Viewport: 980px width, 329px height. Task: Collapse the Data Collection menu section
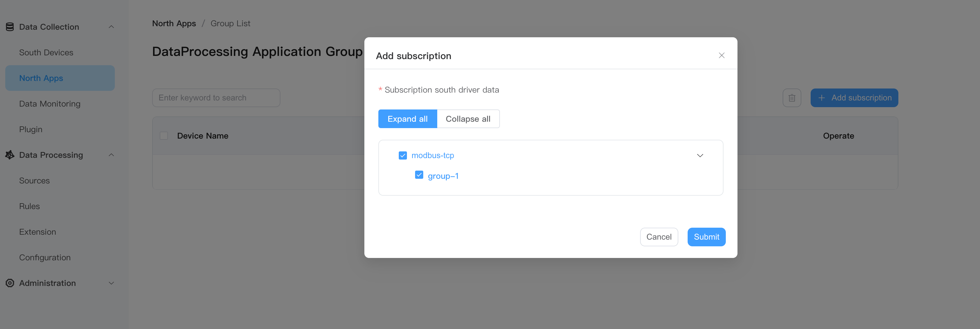[111, 27]
